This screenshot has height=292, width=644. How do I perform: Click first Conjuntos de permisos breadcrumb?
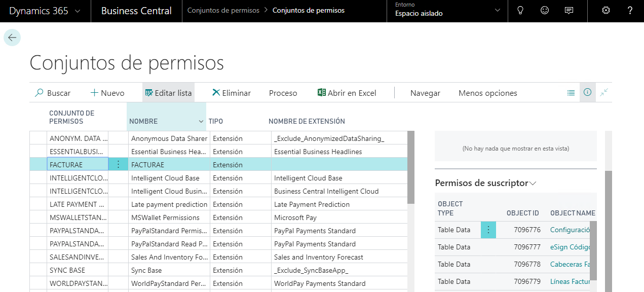(223, 10)
